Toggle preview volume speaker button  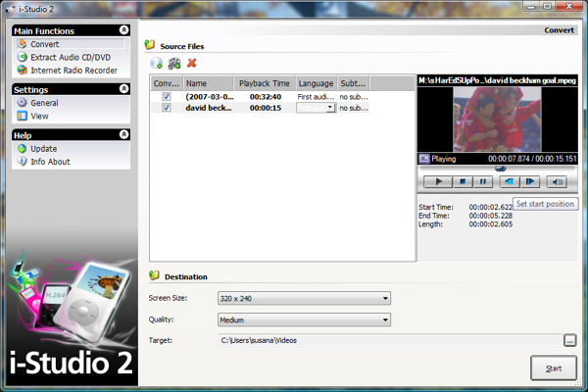tap(557, 182)
